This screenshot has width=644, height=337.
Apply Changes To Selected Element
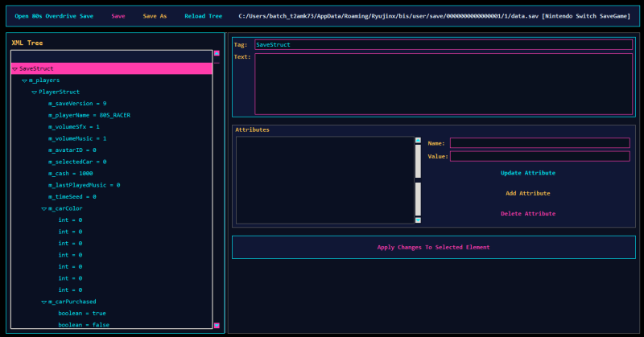pos(434,247)
